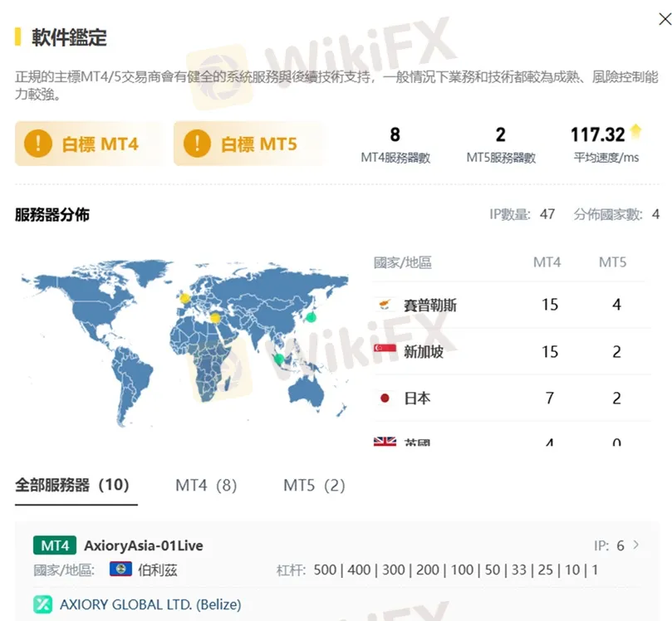Click the MT5 badge's exclamation icon

point(197,144)
